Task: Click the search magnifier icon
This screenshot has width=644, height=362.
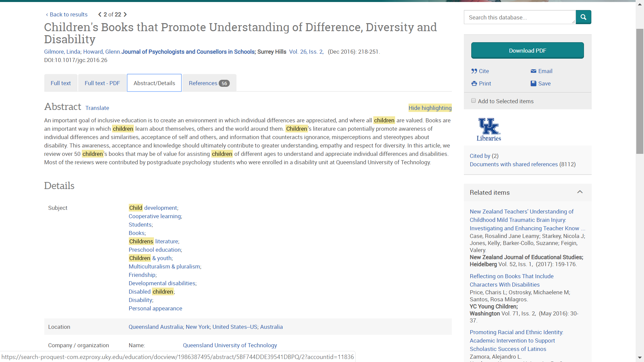Action: click(x=583, y=17)
